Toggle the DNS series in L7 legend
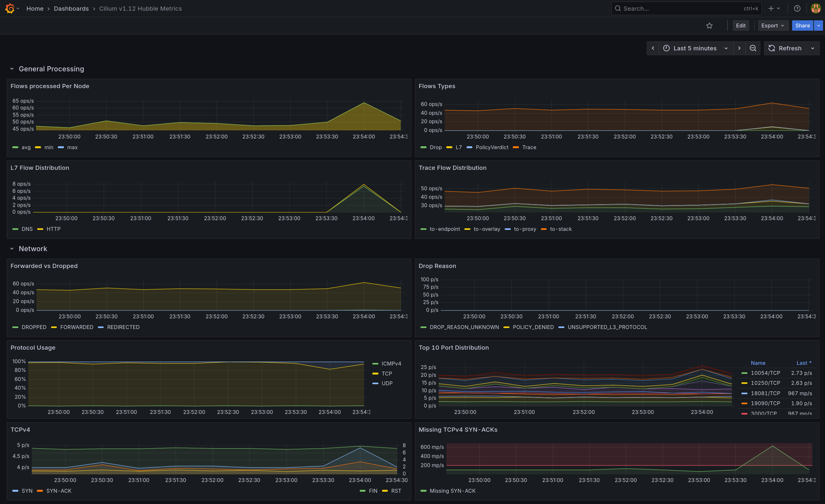825x504 pixels. (27, 229)
